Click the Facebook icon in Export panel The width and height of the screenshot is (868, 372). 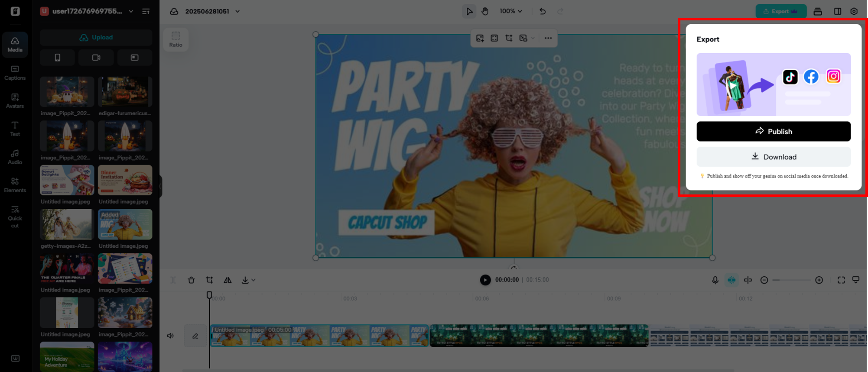tap(811, 77)
